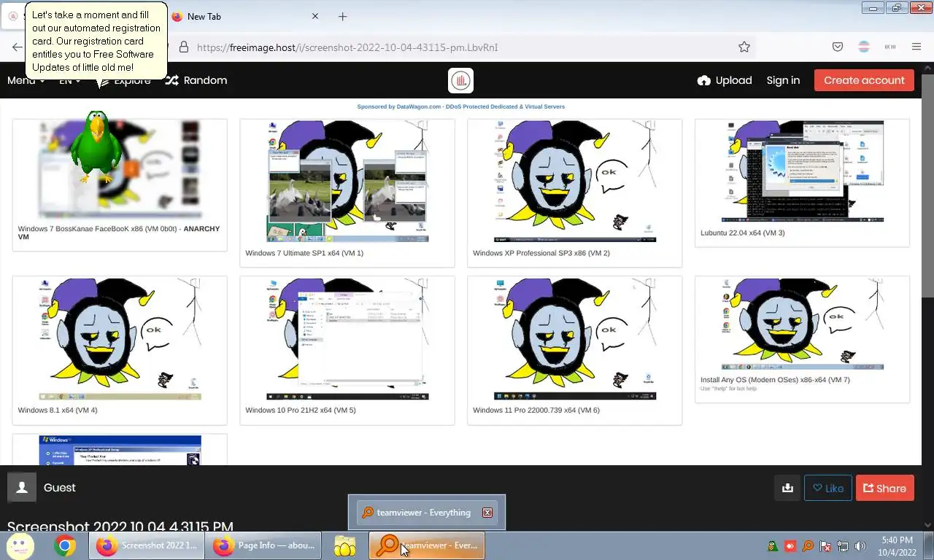Click the Guest user avatar icon

[22, 488]
